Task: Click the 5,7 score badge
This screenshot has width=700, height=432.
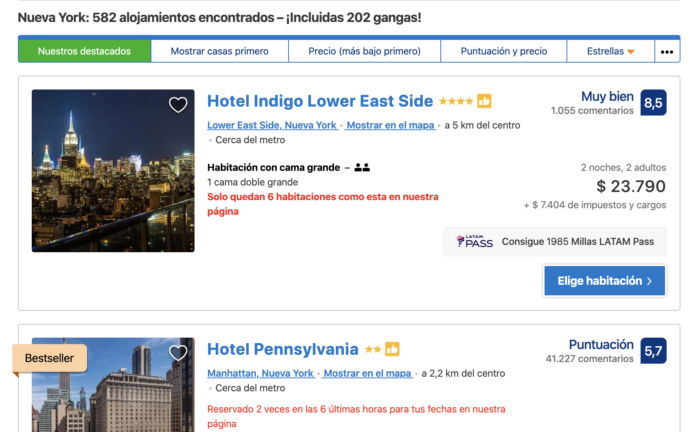Action: (653, 350)
